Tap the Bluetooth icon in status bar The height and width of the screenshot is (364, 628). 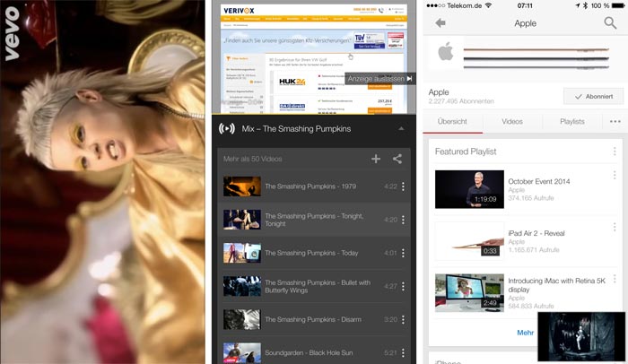(x=585, y=5)
